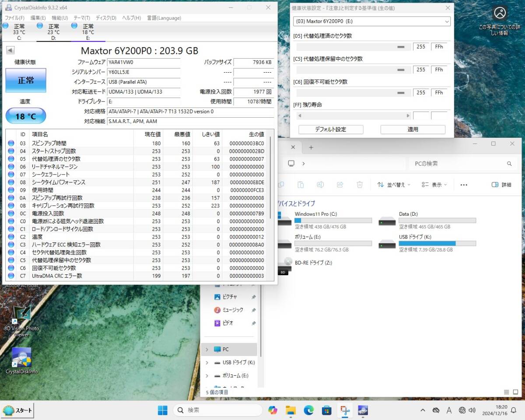This screenshot has height=420, width=525.
Task: Select the BD-RE ドライブ (Z:) disc icon
Action: click(284, 266)
